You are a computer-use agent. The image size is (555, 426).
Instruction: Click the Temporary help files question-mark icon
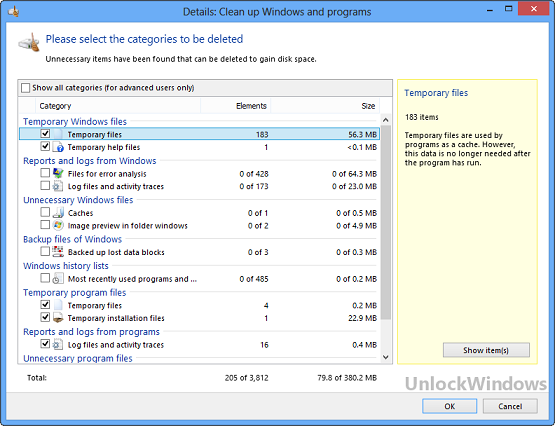click(x=58, y=147)
